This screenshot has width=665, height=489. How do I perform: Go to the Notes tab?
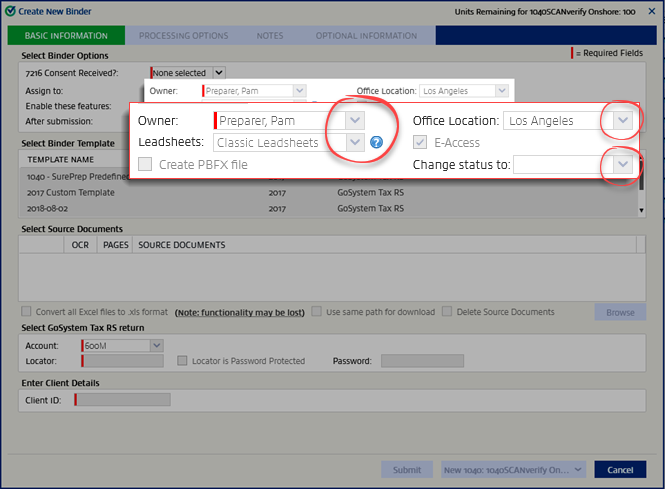(270, 35)
